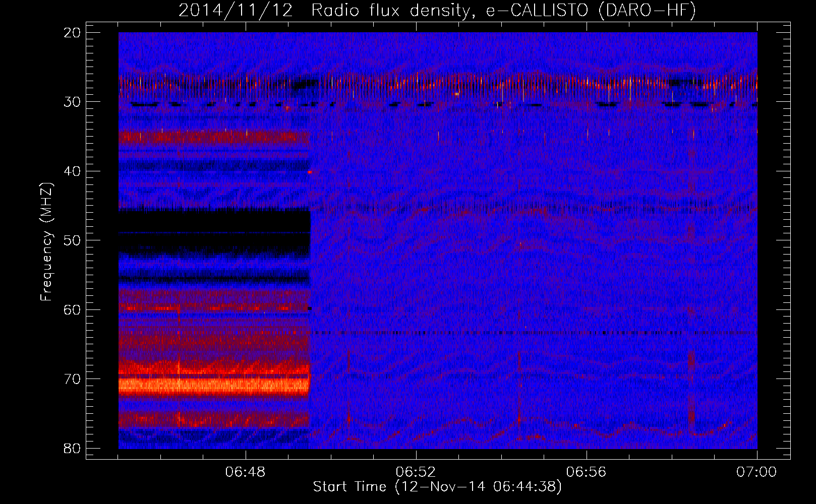Click the 07:00 time tick label

pyautogui.click(x=756, y=472)
